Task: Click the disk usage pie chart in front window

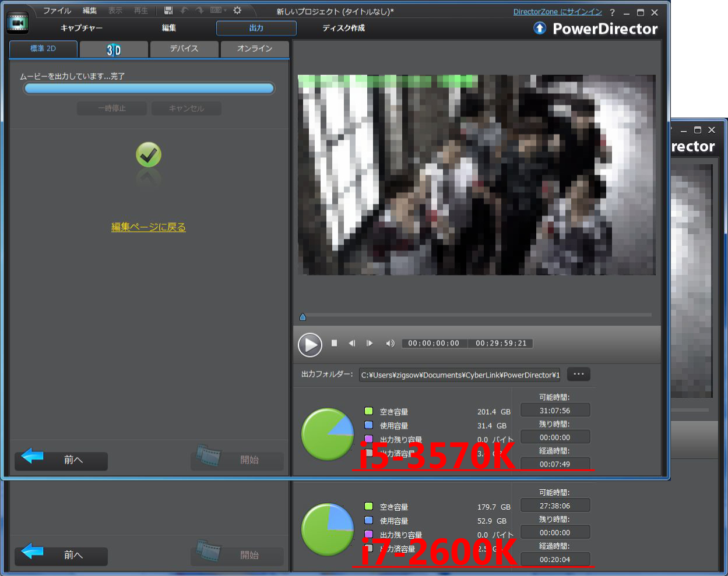Action: [x=328, y=434]
